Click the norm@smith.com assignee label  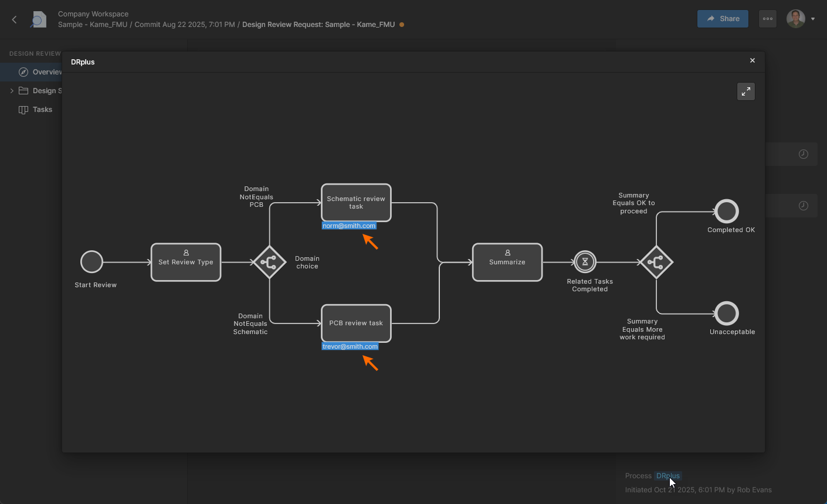pyautogui.click(x=349, y=226)
